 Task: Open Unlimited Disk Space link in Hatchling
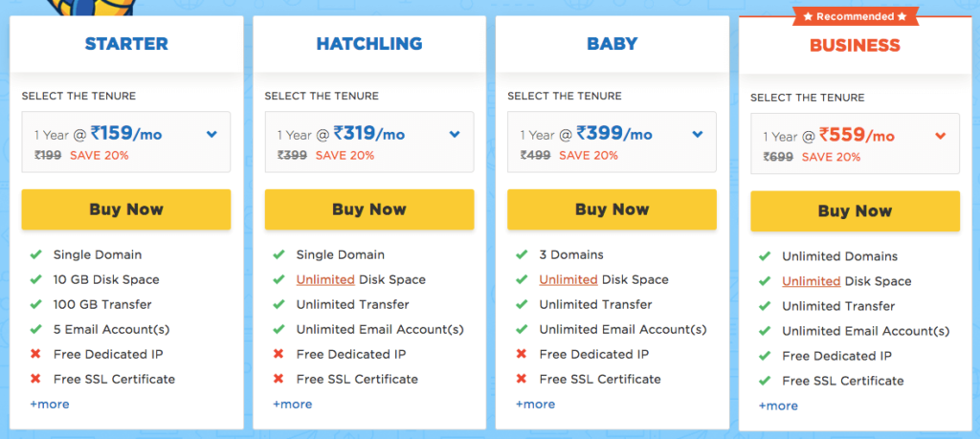click(x=325, y=279)
